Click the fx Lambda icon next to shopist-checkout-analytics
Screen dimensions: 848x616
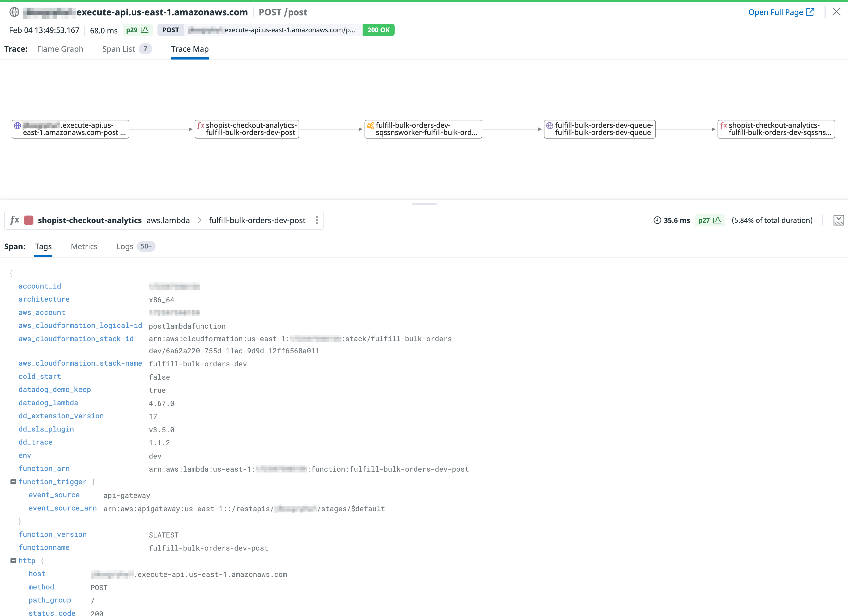click(14, 220)
